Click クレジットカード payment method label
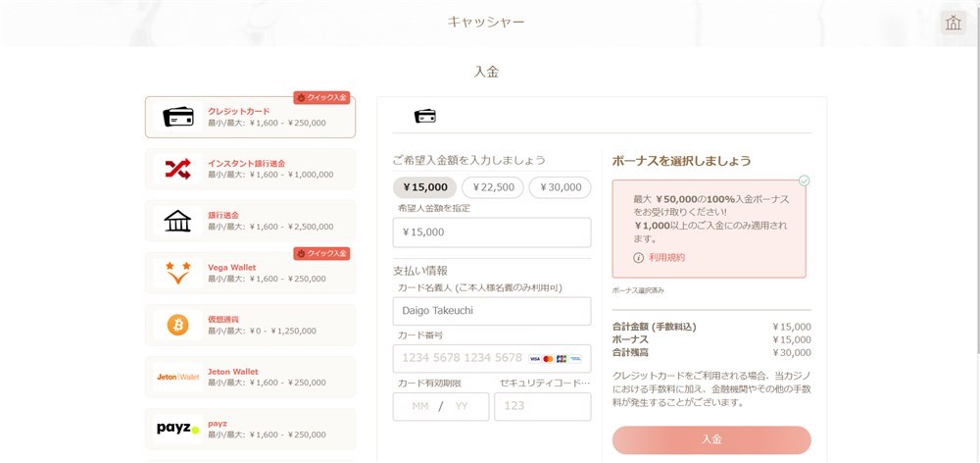This screenshot has height=463, width=980. (239, 112)
